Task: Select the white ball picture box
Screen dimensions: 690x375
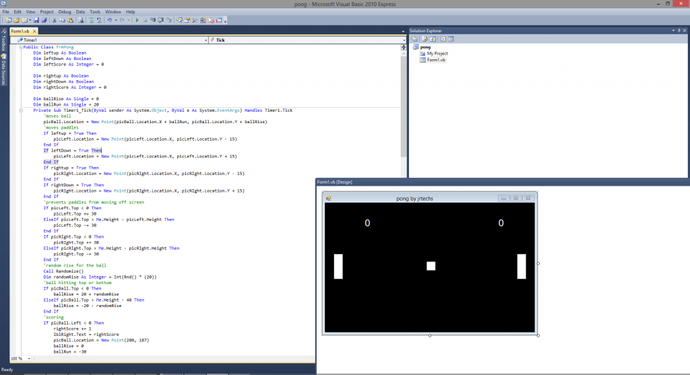Action: tap(431, 266)
